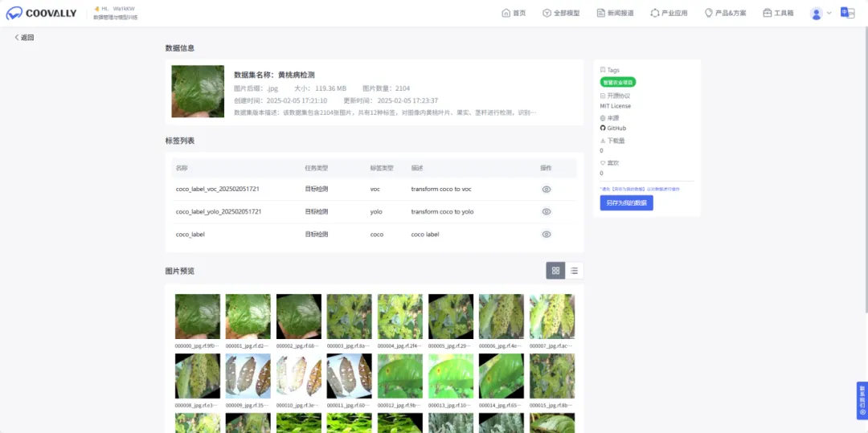Open thumbnail 000013_jpg
This screenshot has width=868, height=433.
point(451,376)
